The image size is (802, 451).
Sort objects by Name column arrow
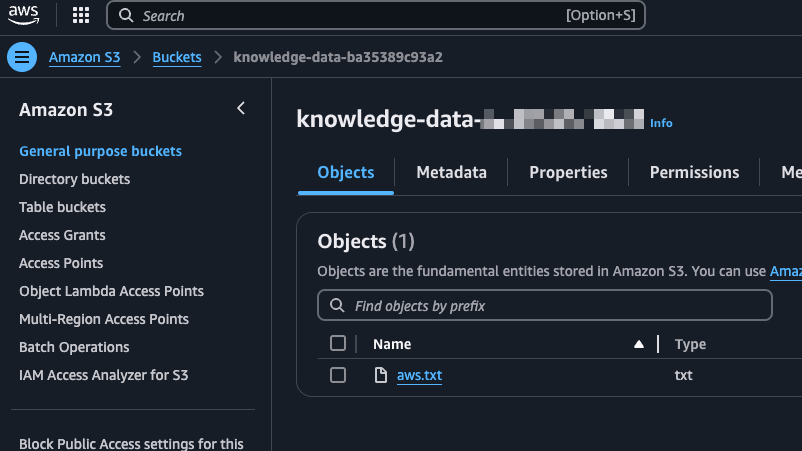[639, 345]
